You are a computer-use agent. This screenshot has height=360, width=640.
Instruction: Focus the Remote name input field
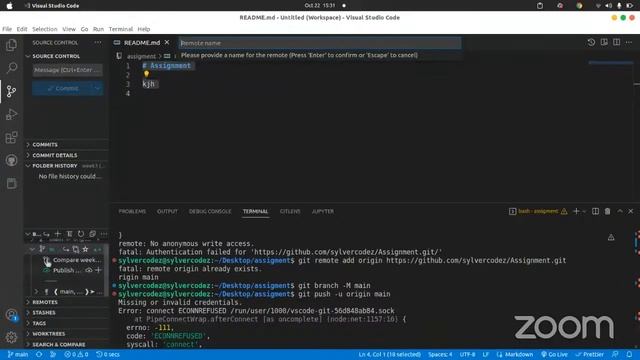pyautogui.click(x=320, y=43)
